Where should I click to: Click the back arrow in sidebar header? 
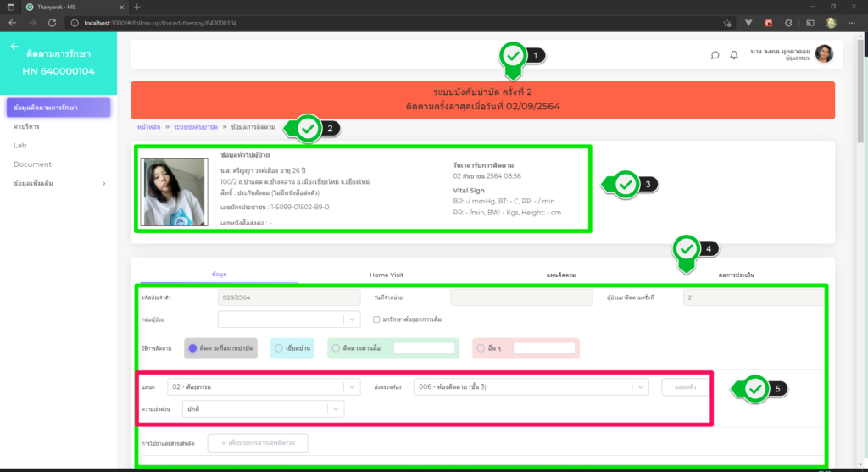tap(14, 47)
